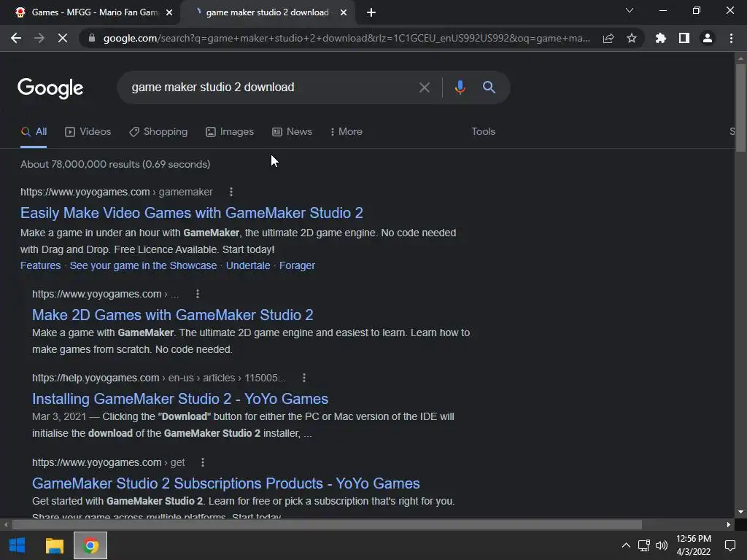Open the volume control tray icon

[x=662, y=545]
